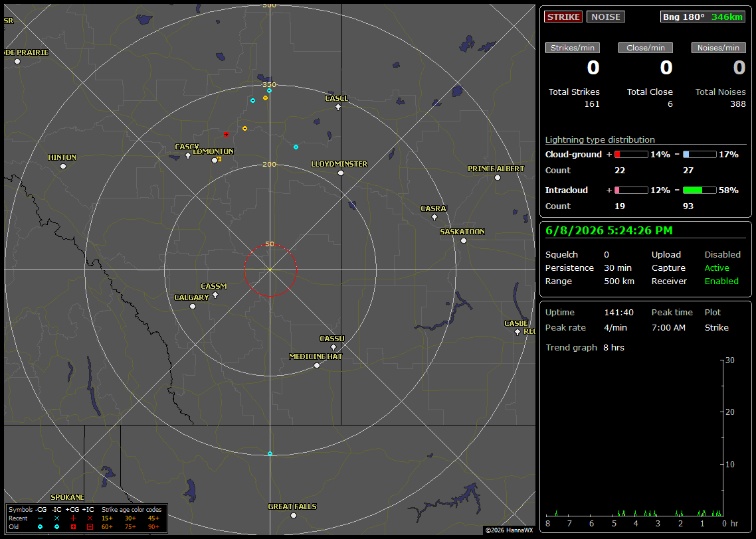The image size is (756, 539).
Task: Click the Noises/min label box
Action: tap(718, 48)
